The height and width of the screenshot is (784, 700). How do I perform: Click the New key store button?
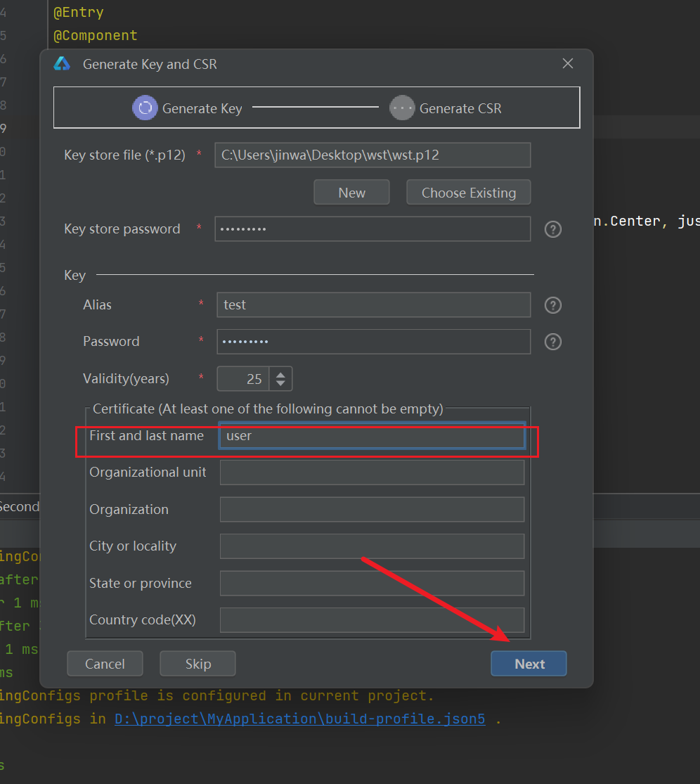click(351, 193)
